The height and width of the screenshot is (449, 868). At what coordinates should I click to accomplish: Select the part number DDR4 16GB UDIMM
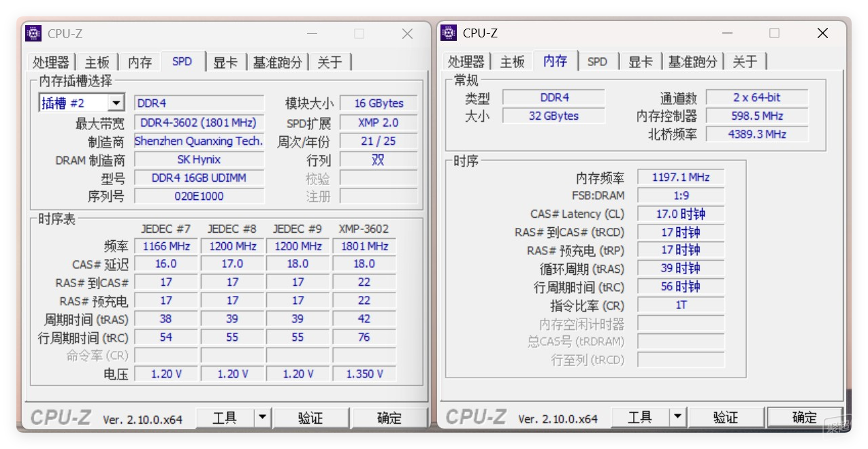tap(199, 178)
